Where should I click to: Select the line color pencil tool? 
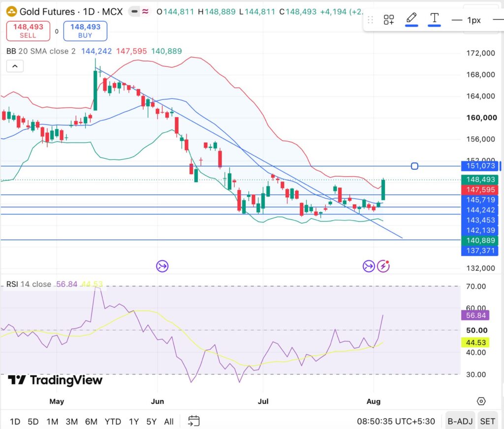point(411,19)
